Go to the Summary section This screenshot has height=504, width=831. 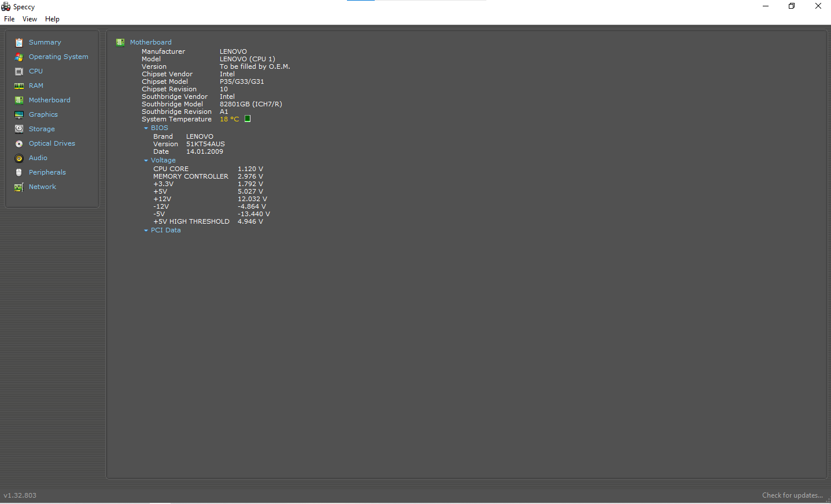click(x=45, y=42)
